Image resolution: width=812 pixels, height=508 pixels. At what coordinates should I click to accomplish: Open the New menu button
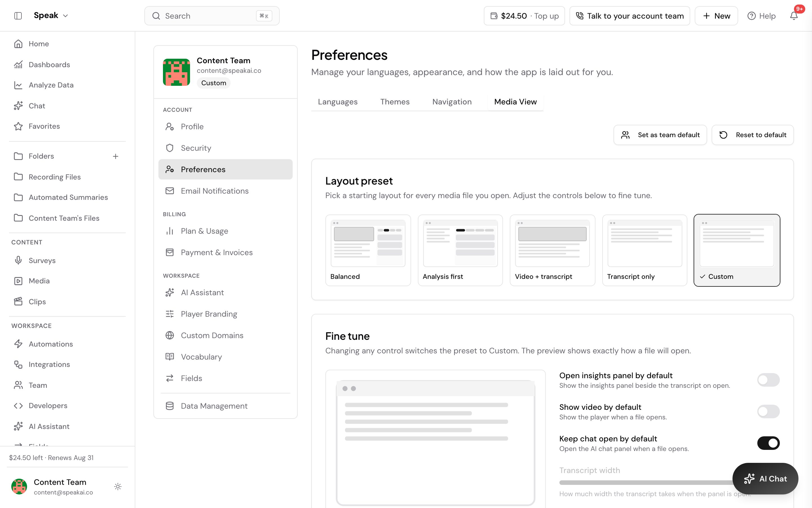pos(716,16)
